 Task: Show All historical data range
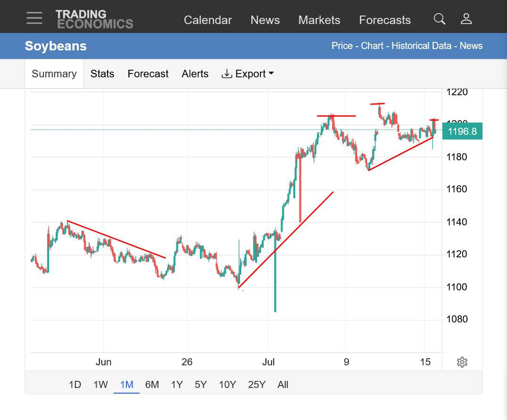(283, 385)
